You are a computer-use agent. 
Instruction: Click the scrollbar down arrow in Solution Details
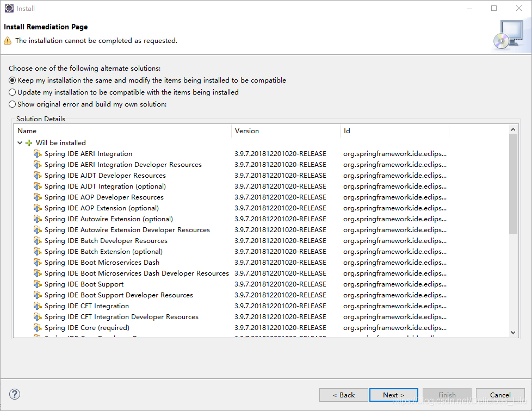point(513,333)
